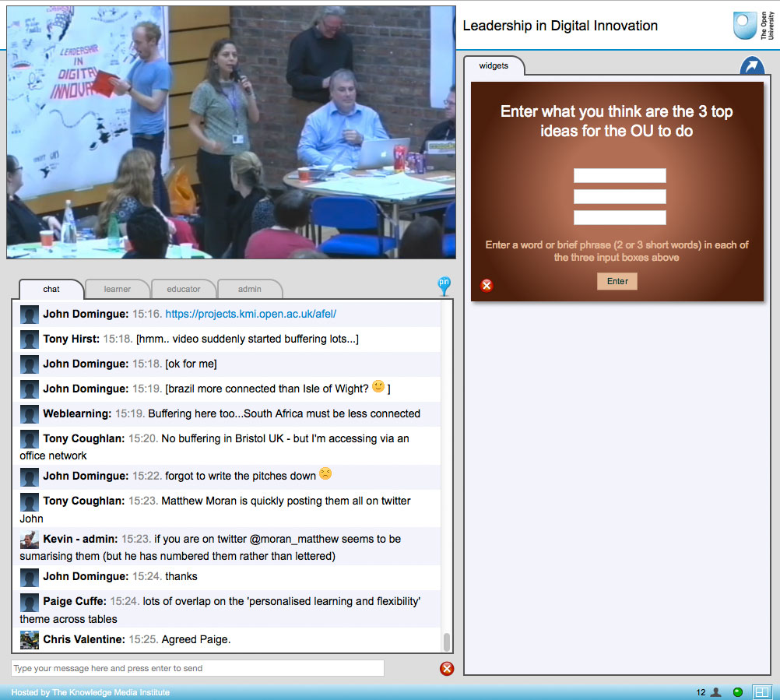Screen dimensions: 780x700
Task: Close the top ideas widget with red X
Action: coord(487,285)
